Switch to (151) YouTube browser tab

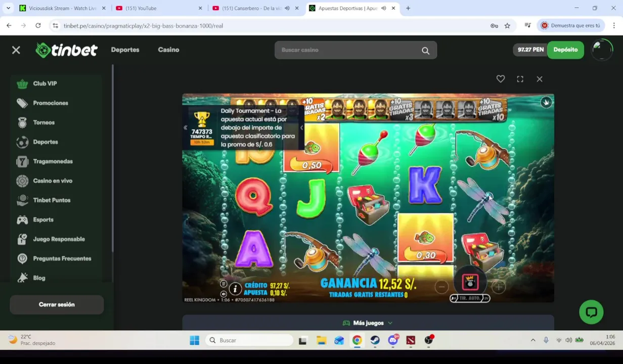(x=158, y=8)
